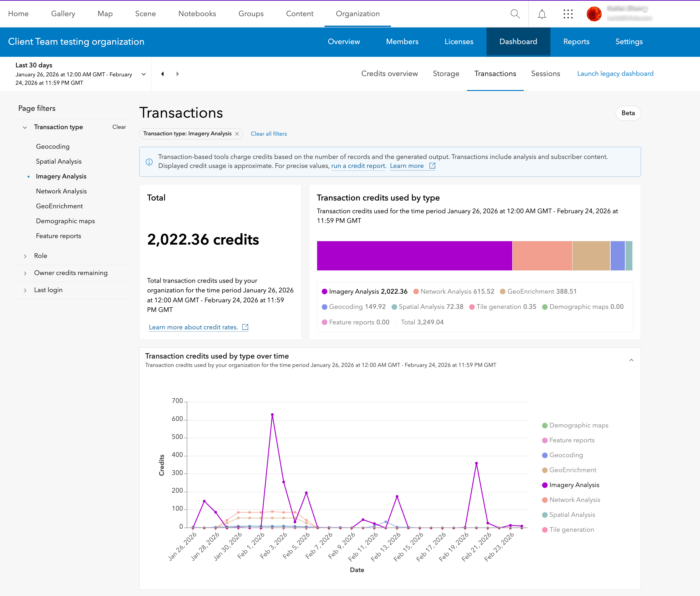Open the search magnifier icon
Viewport: 700px width, 596px height.
(x=515, y=14)
